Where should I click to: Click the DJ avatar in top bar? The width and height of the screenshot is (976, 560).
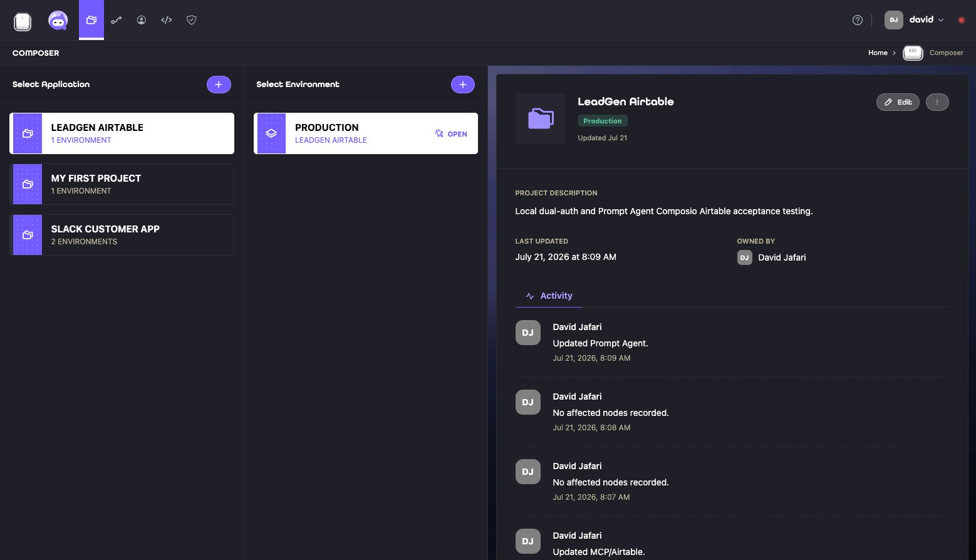point(894,20)
